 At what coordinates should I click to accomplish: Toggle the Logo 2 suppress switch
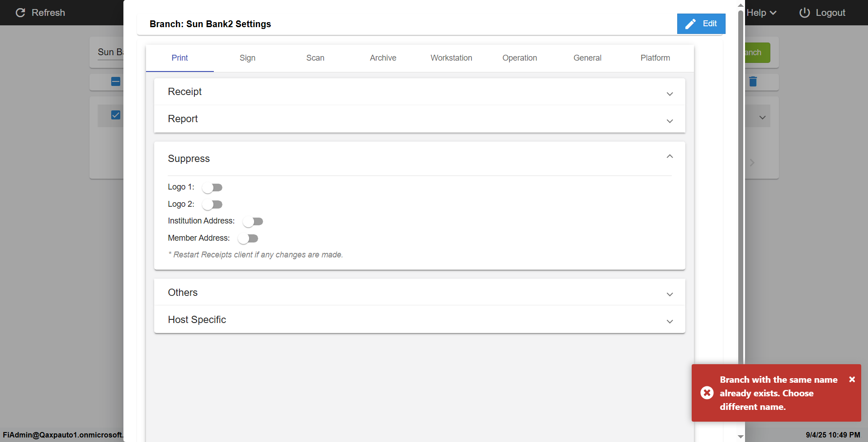click(x=212, y=204)
